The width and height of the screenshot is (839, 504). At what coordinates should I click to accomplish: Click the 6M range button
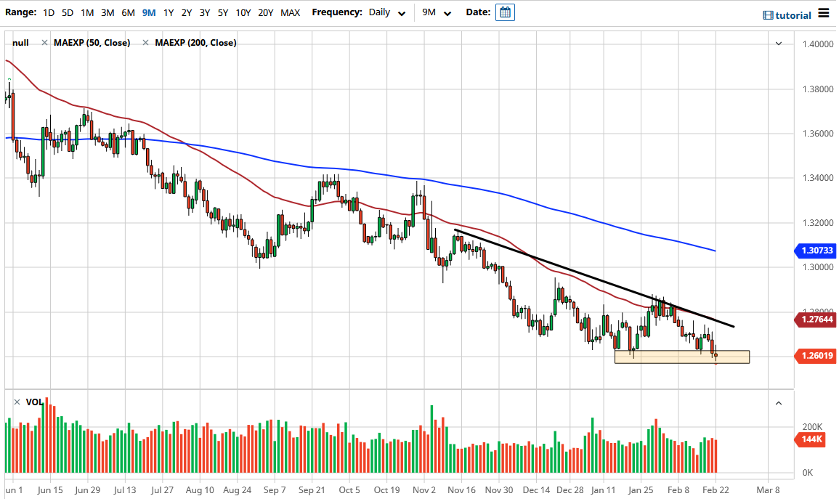coord(128,12)
